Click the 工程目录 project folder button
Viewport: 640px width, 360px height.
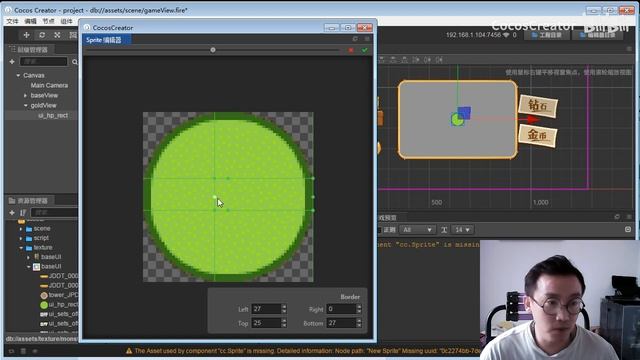[x=547, y=35]
